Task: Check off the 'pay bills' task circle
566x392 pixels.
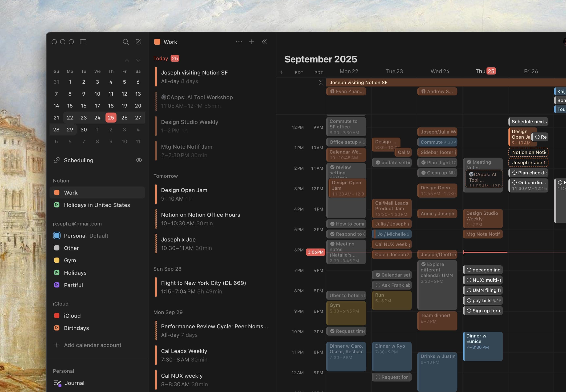Action: [x=469, y=300]
